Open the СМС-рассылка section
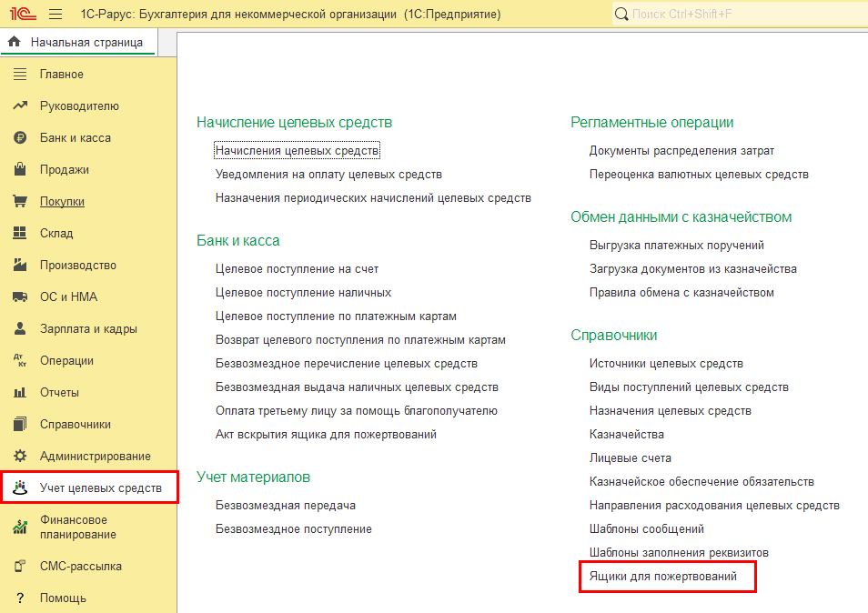The width and height of the screenshot is (868, 613). 81,567
